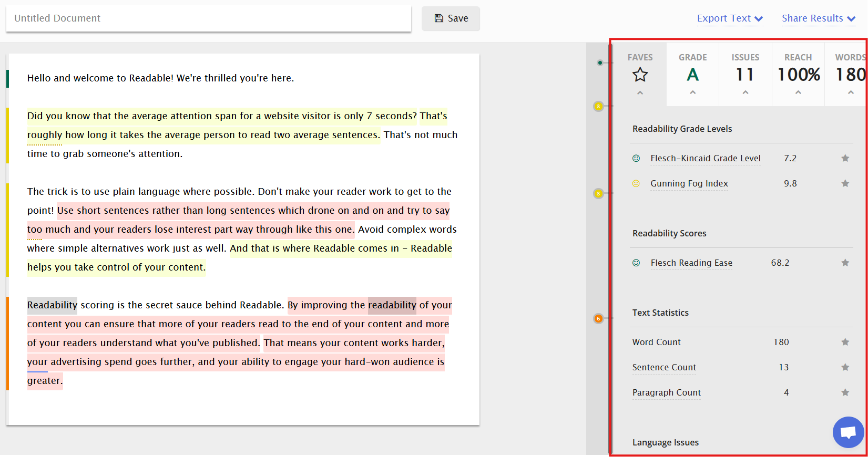Click the first yellow issue marker numbered 3
Screen dimensions: 868x457
[x=598, y=106]
